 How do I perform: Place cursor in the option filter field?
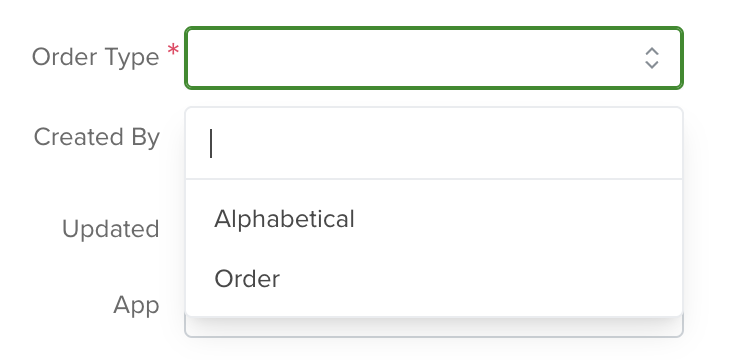tap(434, 143)
